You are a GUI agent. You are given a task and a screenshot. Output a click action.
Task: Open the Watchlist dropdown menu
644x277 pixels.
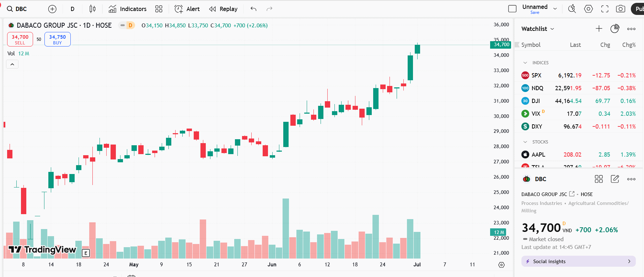tap(538, 29)
